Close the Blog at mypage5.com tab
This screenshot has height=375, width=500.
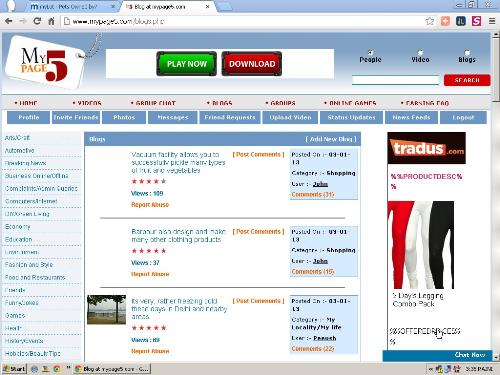(207, 6)
